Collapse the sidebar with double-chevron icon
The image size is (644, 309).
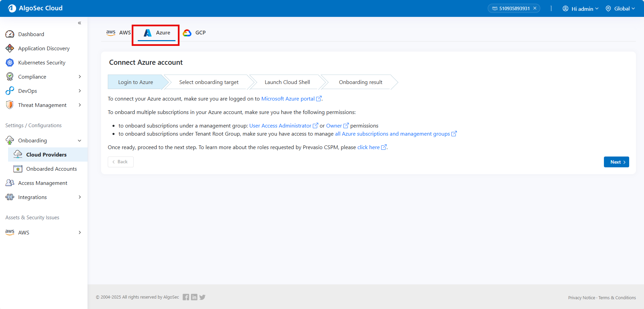point(79,23)
